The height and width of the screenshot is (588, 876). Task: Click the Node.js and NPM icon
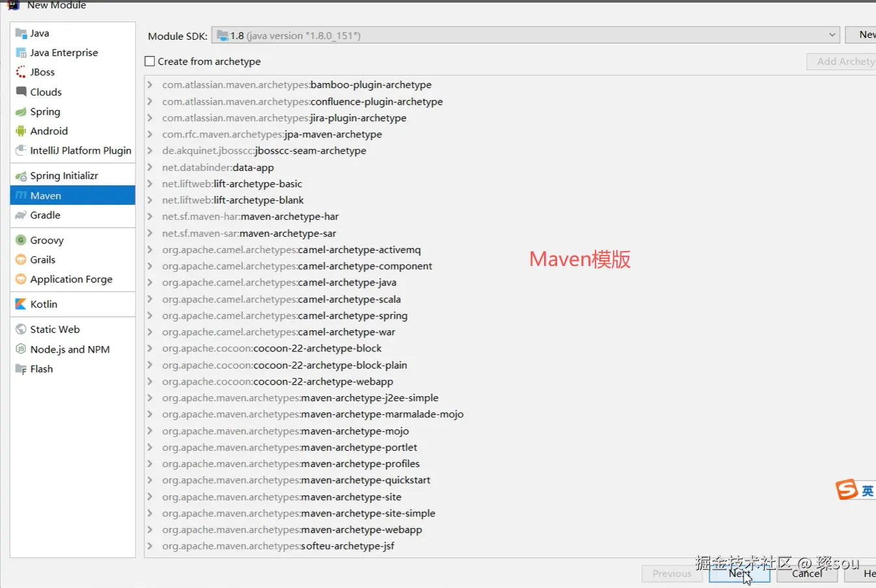tap(21, 349)
